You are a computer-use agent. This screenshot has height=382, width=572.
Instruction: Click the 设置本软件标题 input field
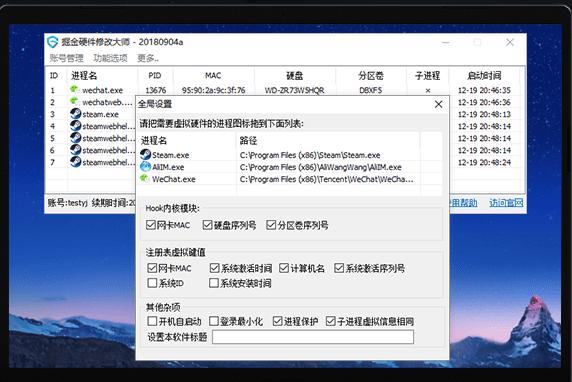pos(313,337)
